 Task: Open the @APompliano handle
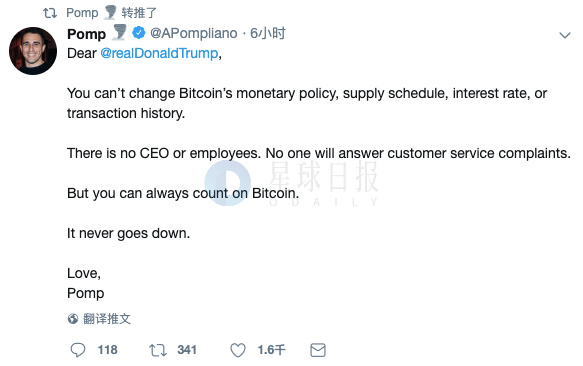pos(193,33)
